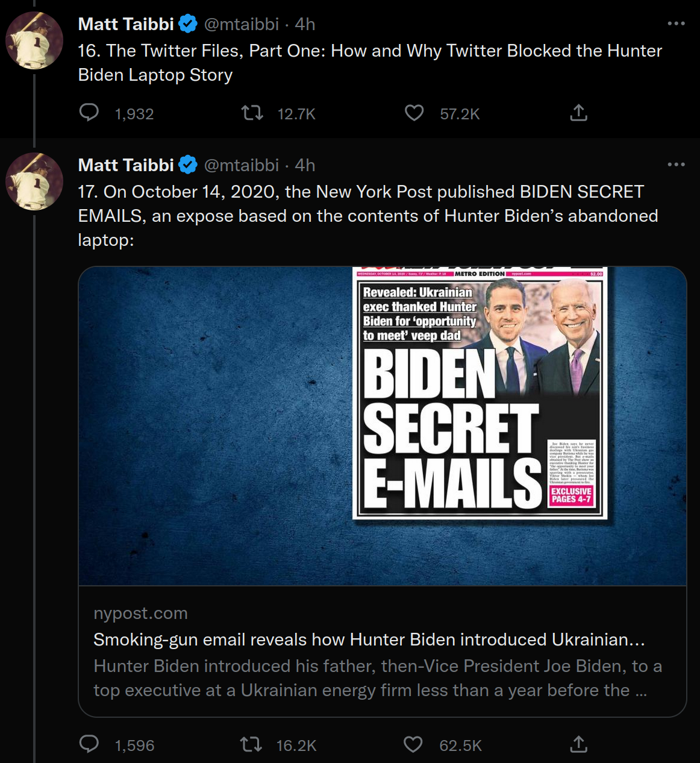Open Matt Taibbi avatar on tweet 16
The width and height of the screenshot is (700, 763).
34,40
